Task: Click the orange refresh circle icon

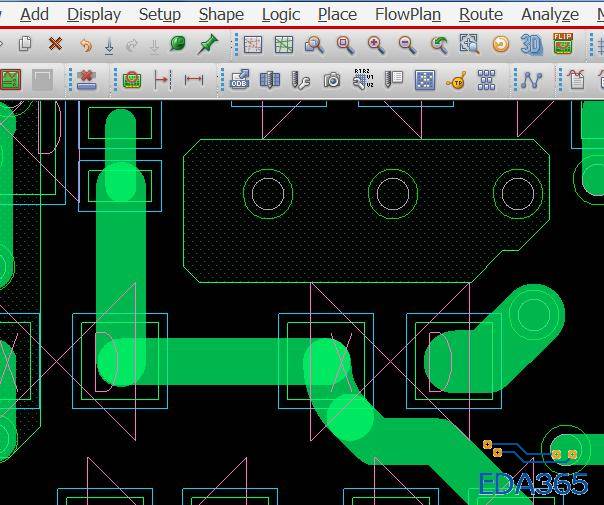Action: [x=500, y=45]
